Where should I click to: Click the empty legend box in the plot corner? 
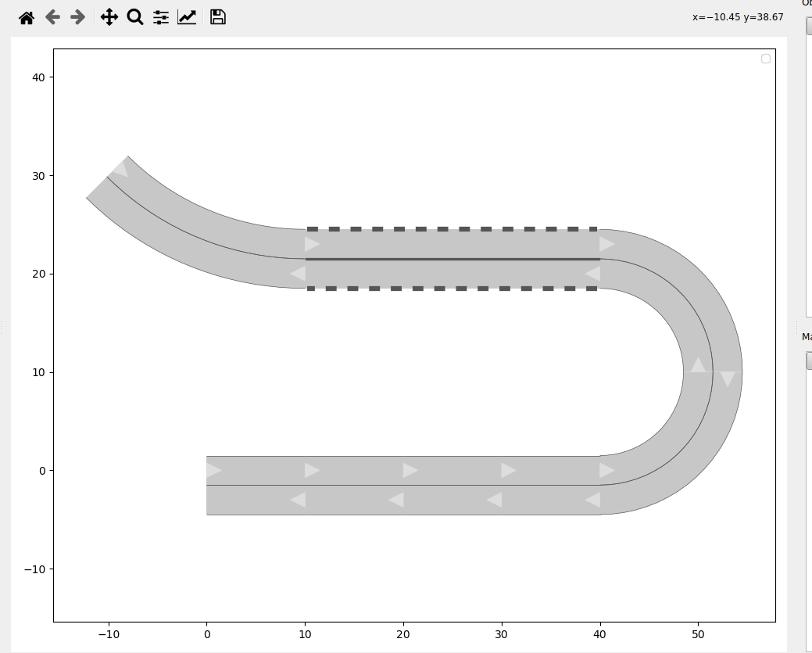[766, 59]
